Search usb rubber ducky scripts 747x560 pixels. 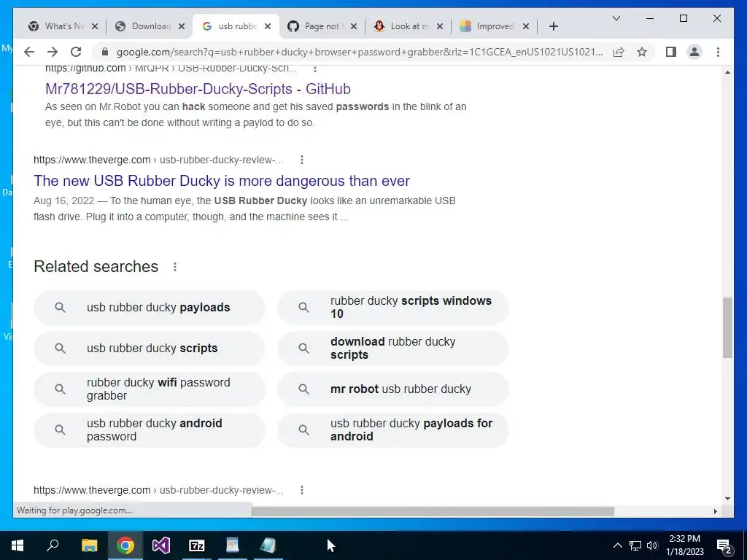pyautogui.click(x=149, y=349)
